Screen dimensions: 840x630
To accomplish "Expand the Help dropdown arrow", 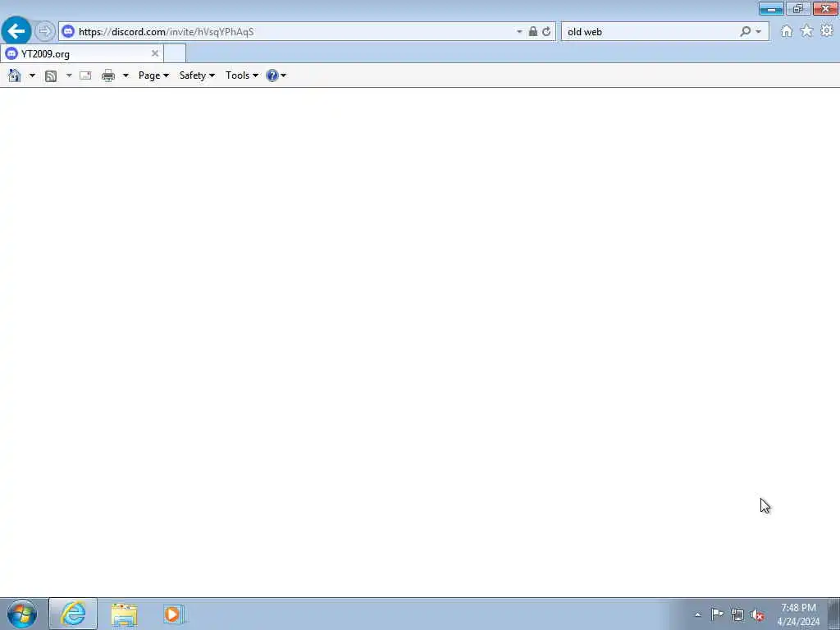I will (x=283, y=75).
